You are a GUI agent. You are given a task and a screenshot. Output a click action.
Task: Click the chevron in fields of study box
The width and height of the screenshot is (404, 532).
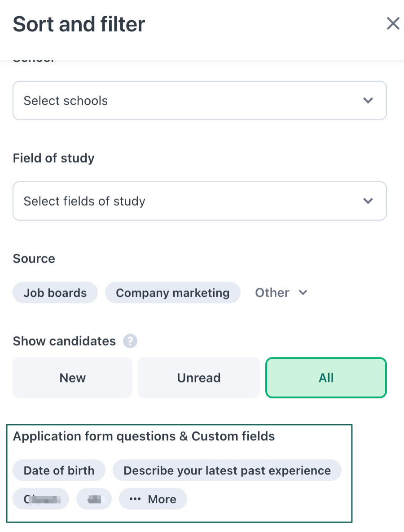[x=368, y=201]
